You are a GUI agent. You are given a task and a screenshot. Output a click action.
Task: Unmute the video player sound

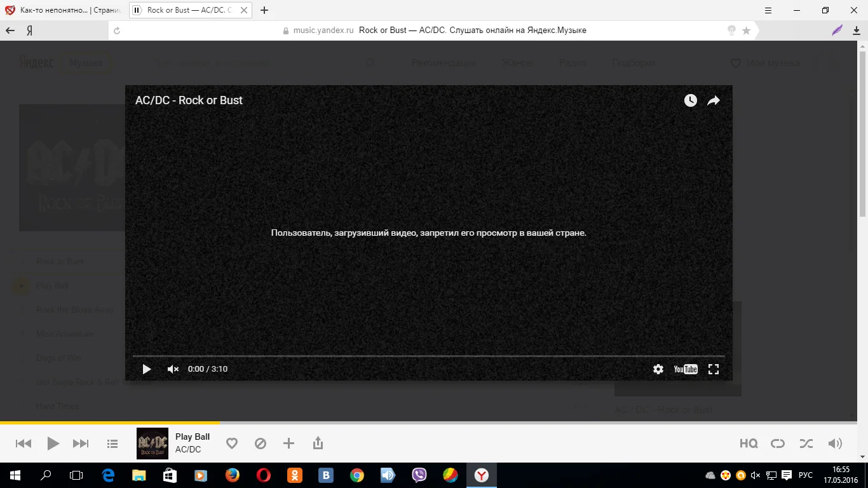click(x=173, y=369)
